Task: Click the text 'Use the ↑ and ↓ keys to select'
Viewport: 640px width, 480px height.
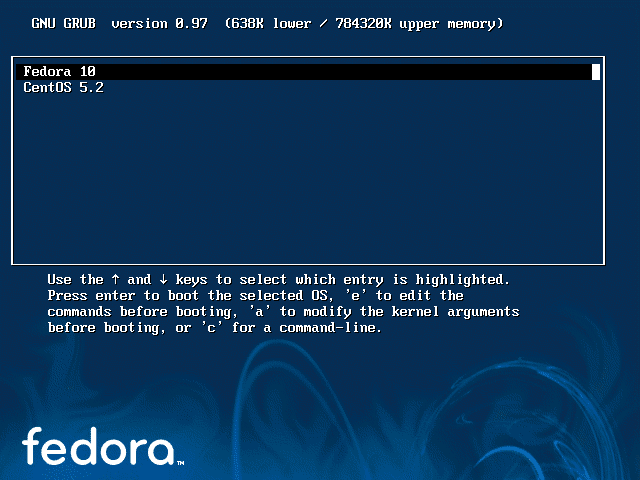Action: point(167,280)
